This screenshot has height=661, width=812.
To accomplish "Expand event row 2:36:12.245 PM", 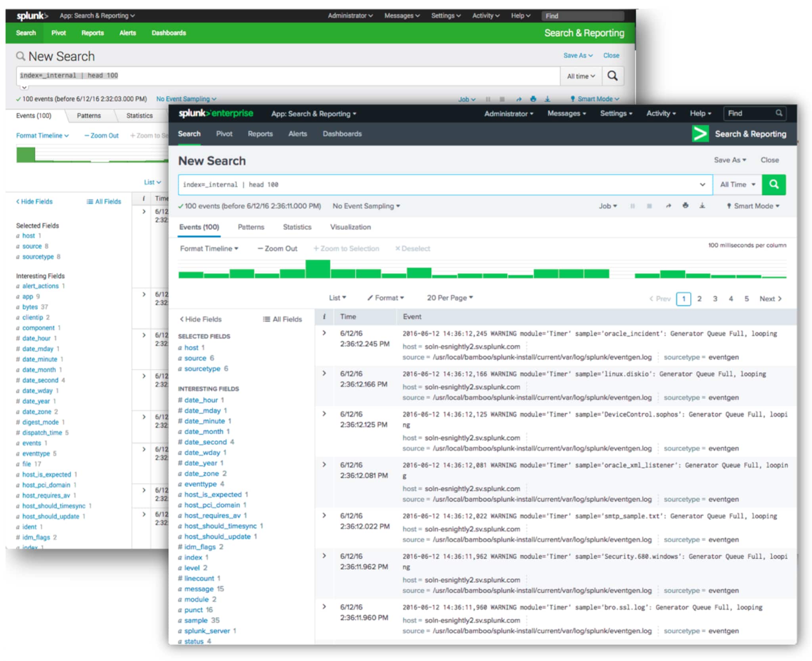I will tap(324, 333).
